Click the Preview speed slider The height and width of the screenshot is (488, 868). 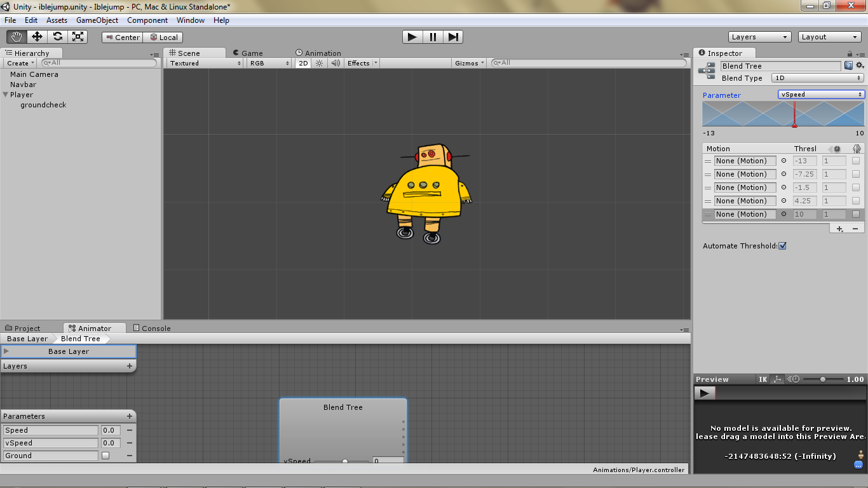822,379
